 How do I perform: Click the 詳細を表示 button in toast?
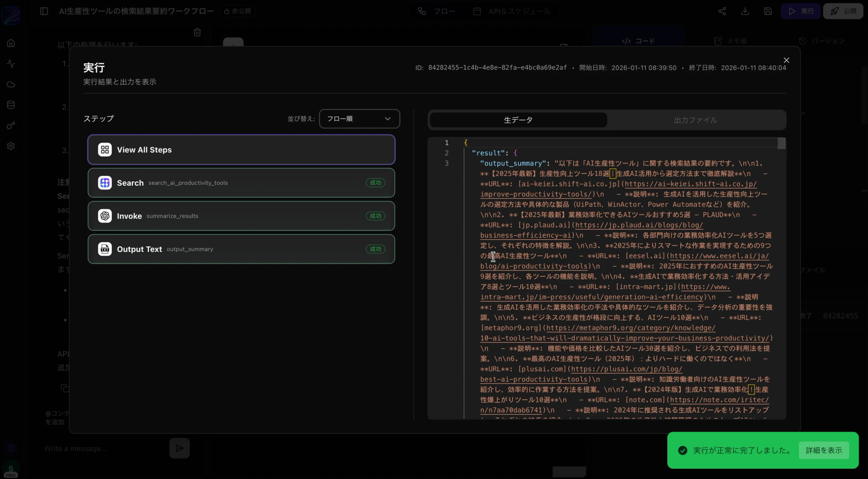[823, 450]
